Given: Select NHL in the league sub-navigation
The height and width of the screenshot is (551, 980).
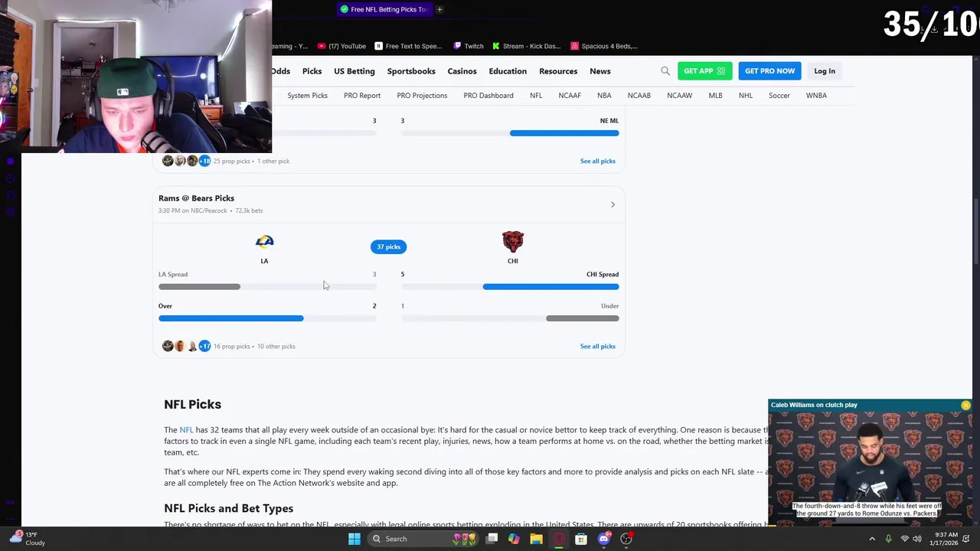Looking at the screenshot, I should pos(746,96).
